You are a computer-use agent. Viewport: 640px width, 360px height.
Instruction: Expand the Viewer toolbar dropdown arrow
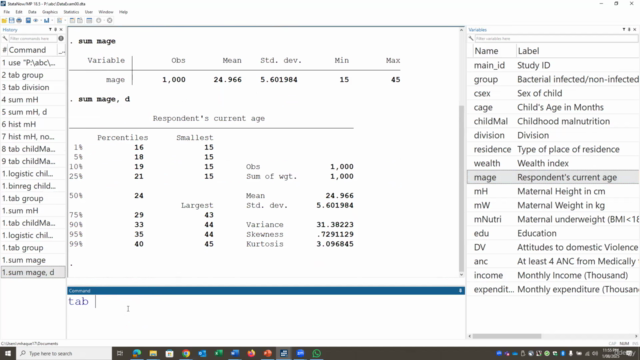pos(41,20)
